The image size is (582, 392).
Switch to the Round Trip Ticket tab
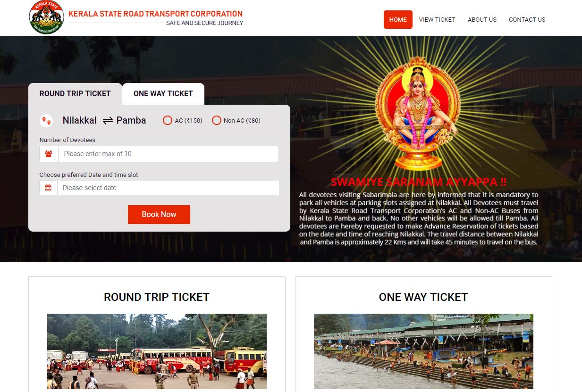tap(75, 94)
